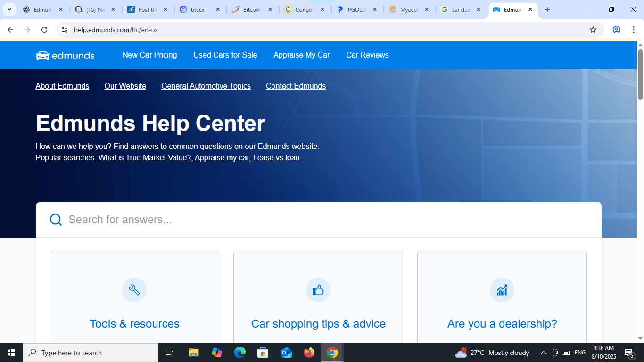Click the 'Appraise my car' popular search

tap(222, 157)
